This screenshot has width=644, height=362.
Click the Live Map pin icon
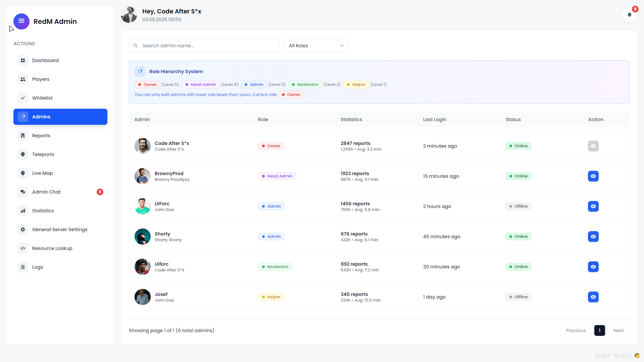(23, 173)
